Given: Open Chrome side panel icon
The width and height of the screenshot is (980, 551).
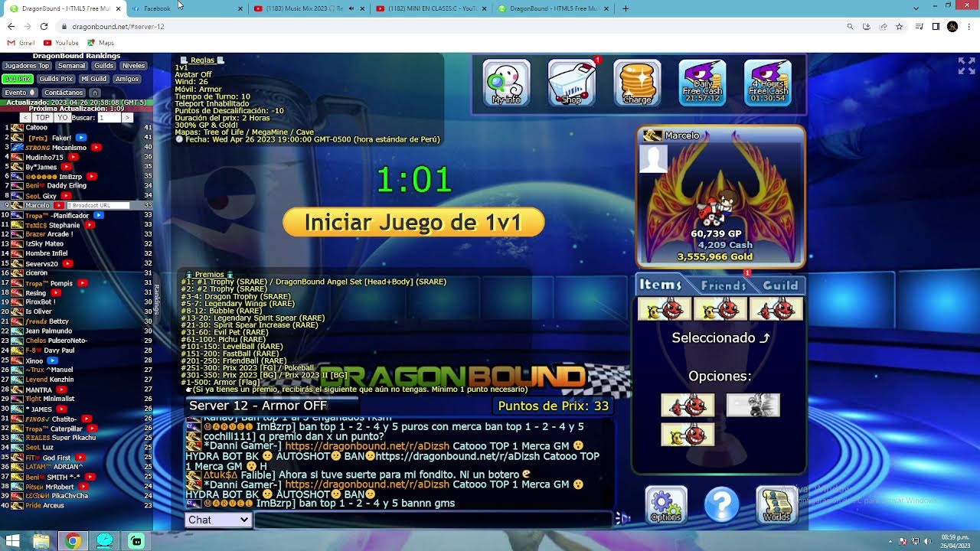Looking at the screenshot, I should (x=936, y=26).
